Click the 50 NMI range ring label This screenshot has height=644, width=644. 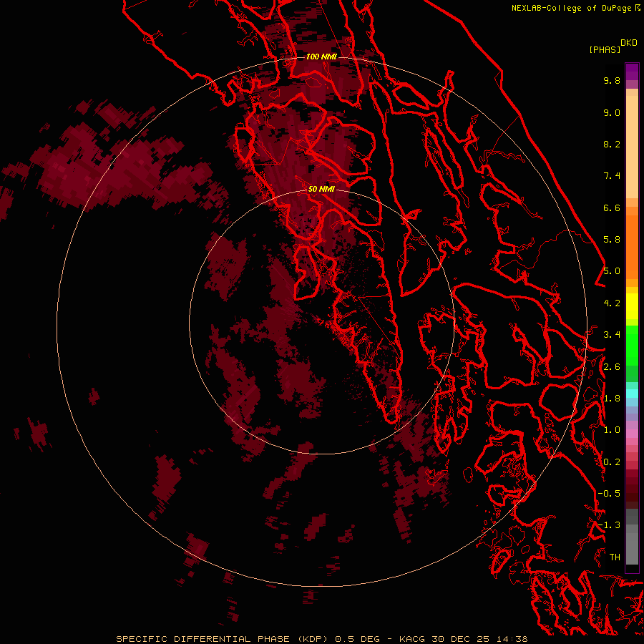pyautogui.click(x=321, y=189)
